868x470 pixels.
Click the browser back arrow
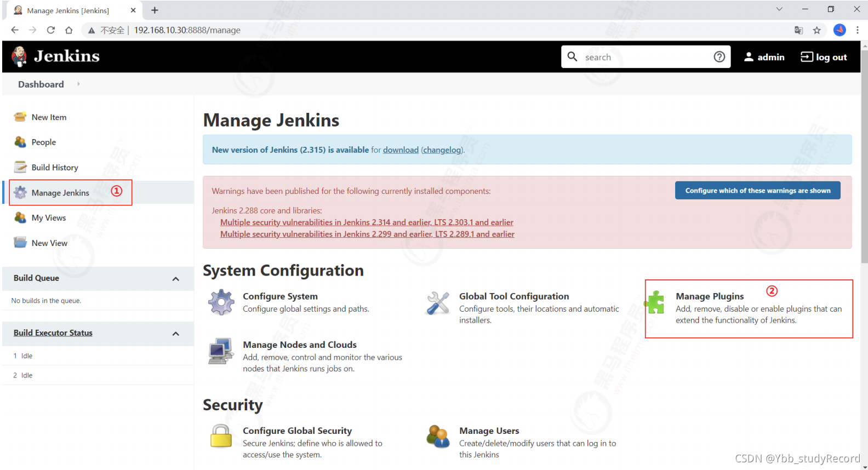(x=15, y=30)
